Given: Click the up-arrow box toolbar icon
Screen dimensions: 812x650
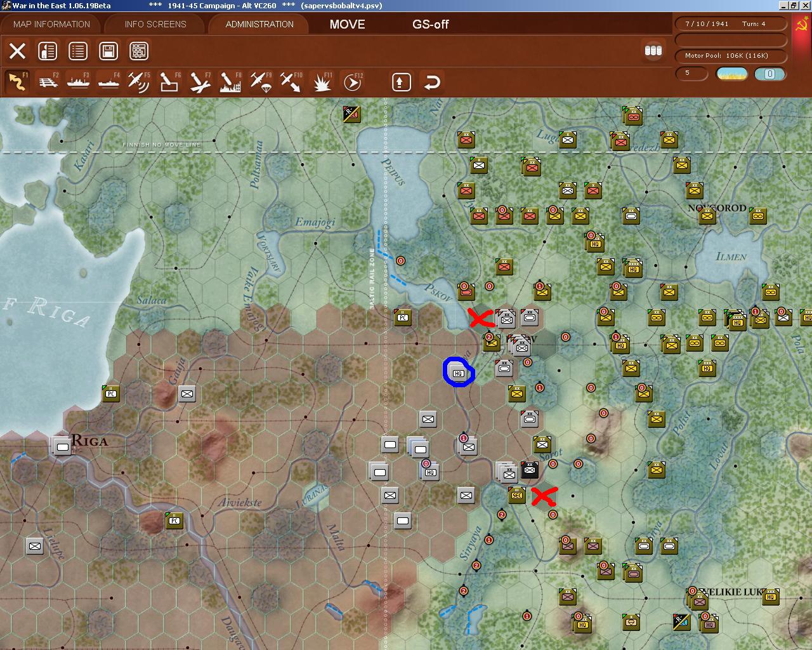Looking at the screenshot, I should pos(402,82).
